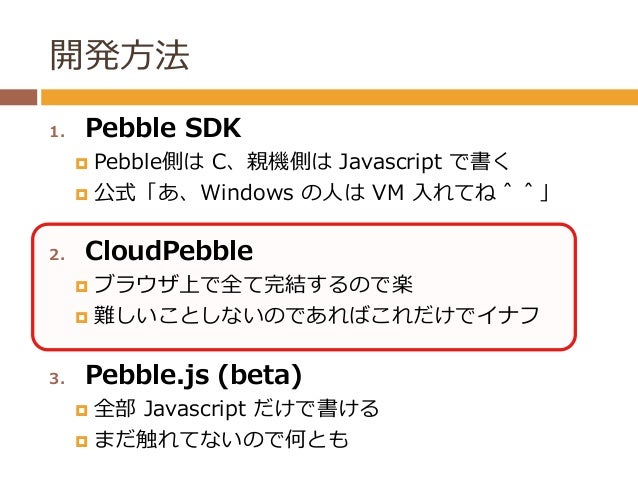
Task: Click the square bullet before Pebble側は C
Action: click(x=82, y=164)
